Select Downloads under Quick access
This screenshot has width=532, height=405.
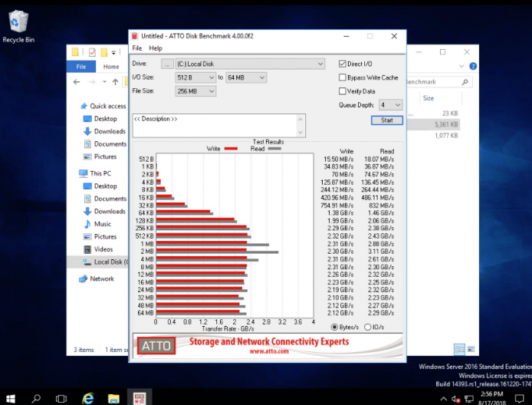click(x=104, y=131)
